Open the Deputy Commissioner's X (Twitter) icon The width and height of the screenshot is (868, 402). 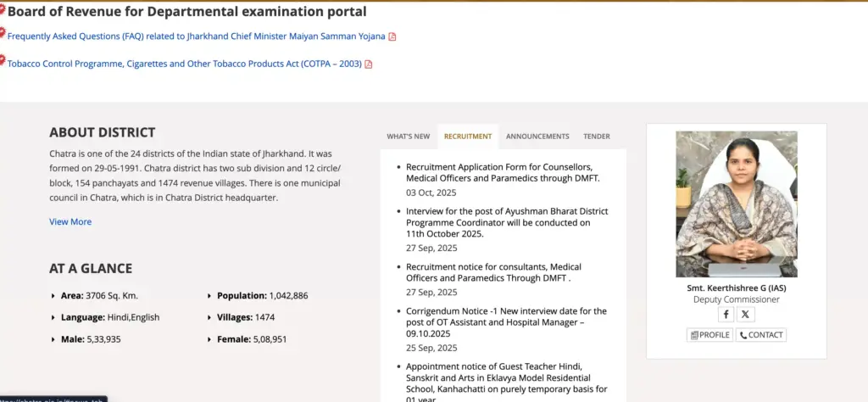(x=745, y=314)
